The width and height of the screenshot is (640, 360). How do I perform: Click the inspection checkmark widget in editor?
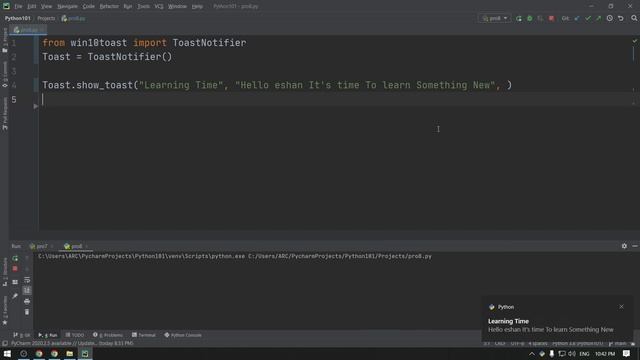click(635, 41)
